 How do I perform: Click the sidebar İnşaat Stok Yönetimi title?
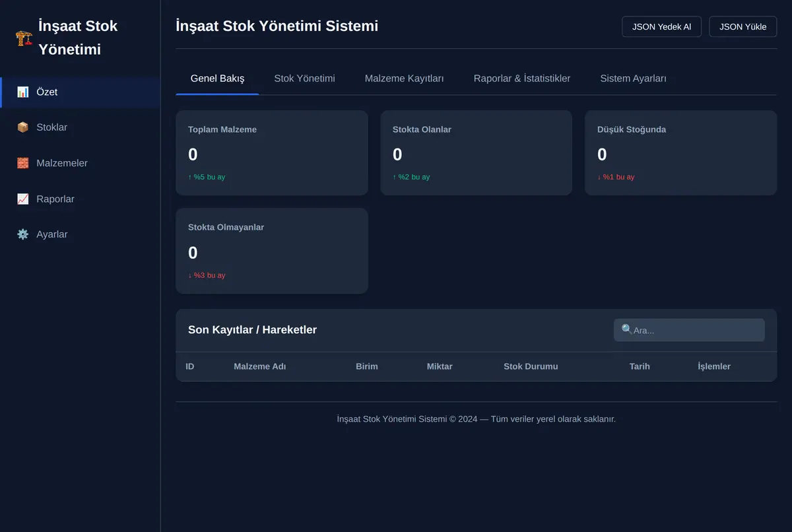(78, 38)
